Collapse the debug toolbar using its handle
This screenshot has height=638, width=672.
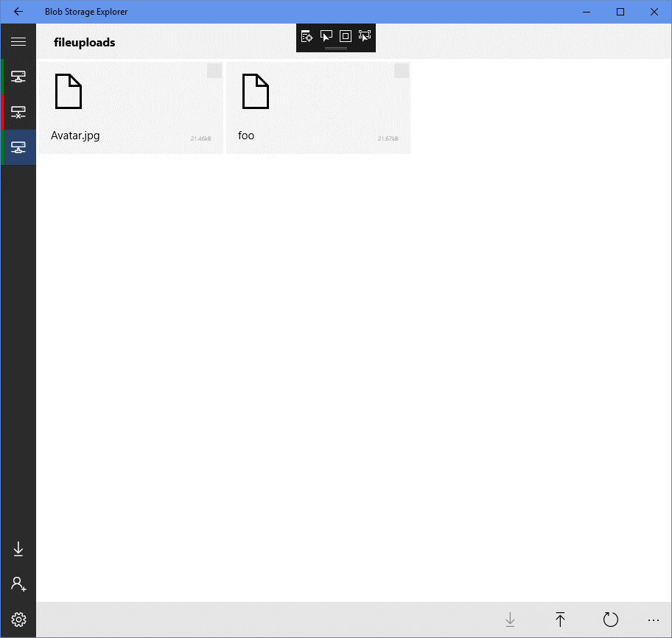(336, 49)
